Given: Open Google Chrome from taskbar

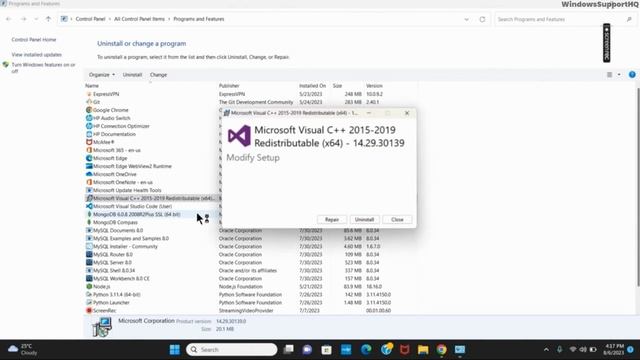Looking at the screenshot, I should (x=441, y=349).
